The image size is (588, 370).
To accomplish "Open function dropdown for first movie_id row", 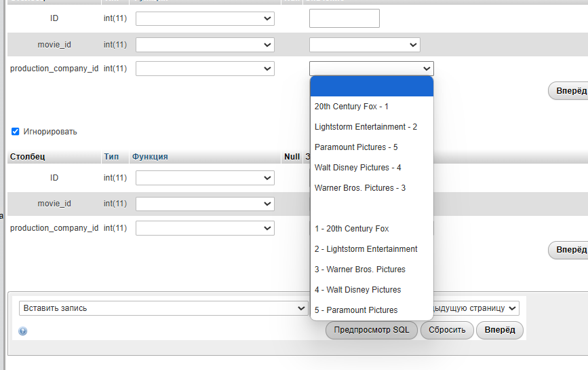I will pyautogui.click(x=205, y=45).
